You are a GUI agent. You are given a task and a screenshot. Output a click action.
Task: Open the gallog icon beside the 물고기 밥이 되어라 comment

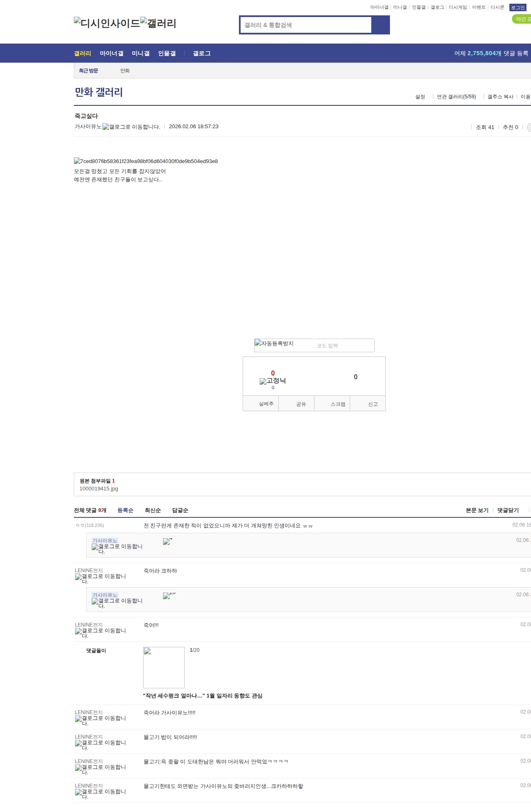100,745
